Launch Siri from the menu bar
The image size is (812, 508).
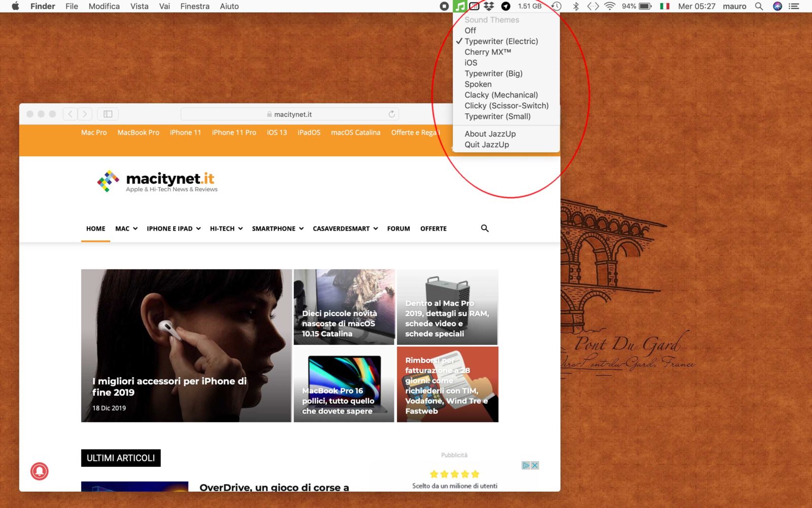777,6
